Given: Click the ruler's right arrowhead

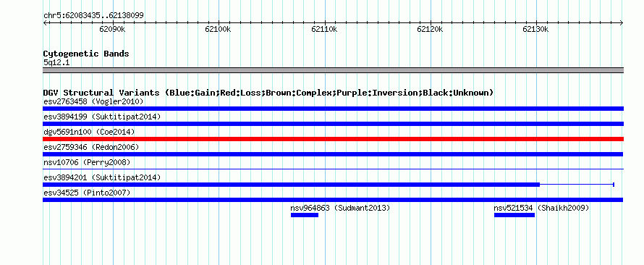Looking at the screenshot, I should [621, 23].
